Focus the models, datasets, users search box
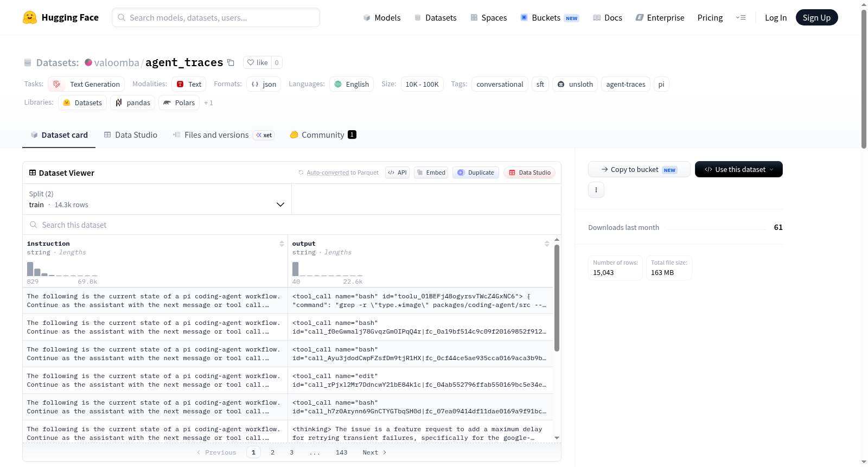 click(x=216, y=17)
